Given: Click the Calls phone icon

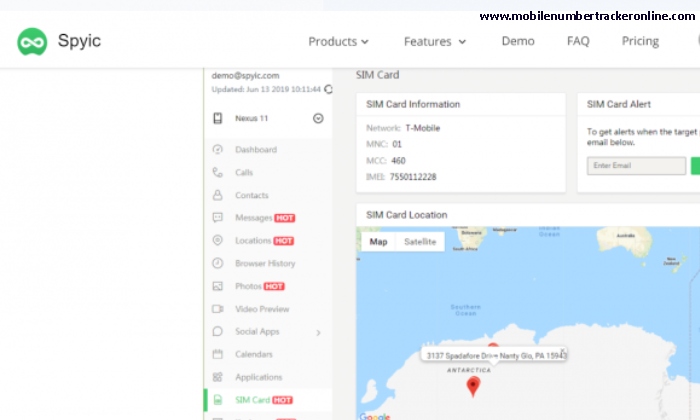Looking at the screenshot, I should click(x=217, y=172).
